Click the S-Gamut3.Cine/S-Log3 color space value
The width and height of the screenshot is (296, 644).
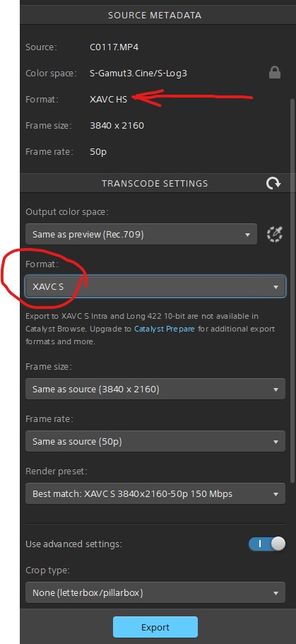[x=138, y=73]
